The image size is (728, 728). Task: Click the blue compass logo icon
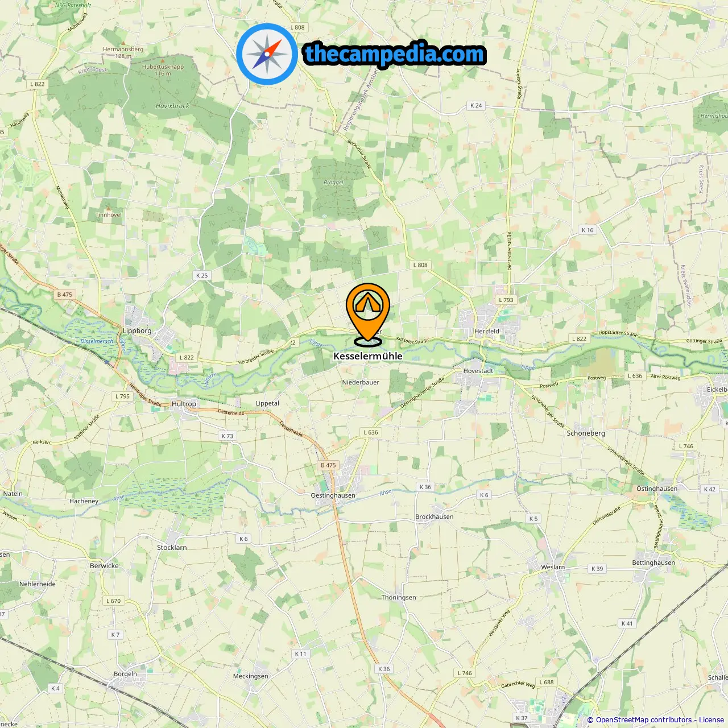[267, 54]
